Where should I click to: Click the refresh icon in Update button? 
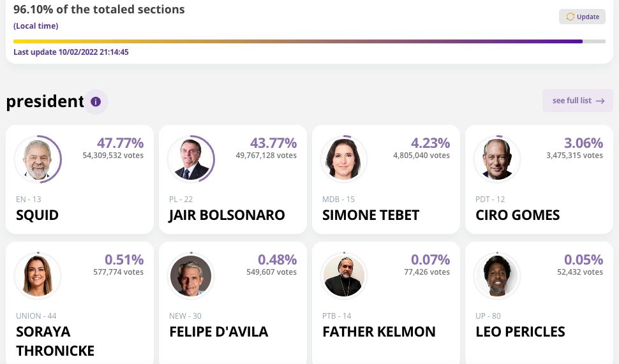[x=570, y=17]
